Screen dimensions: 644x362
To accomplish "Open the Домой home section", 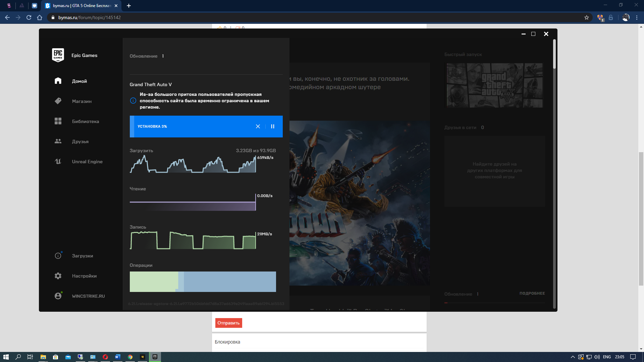I will (x=79, y=81).
